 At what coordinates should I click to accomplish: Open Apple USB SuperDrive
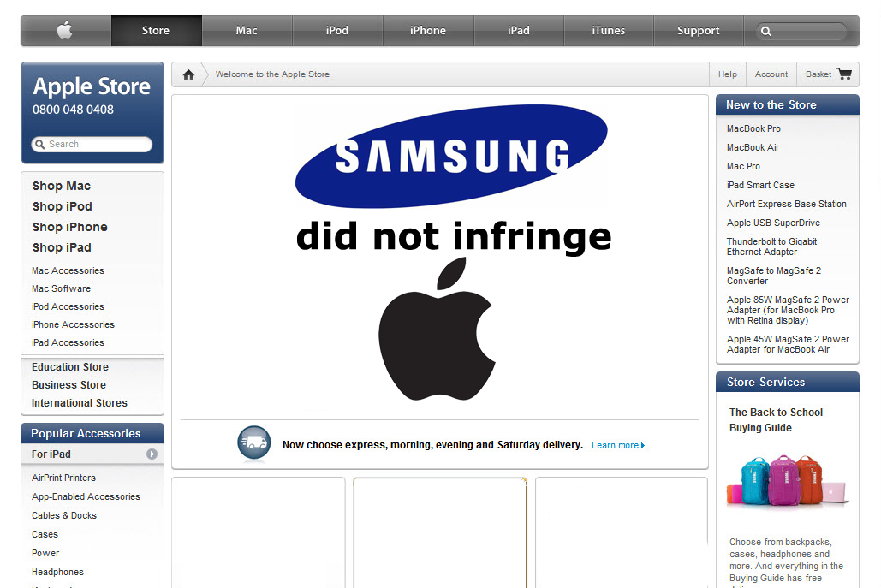point(773,223)
